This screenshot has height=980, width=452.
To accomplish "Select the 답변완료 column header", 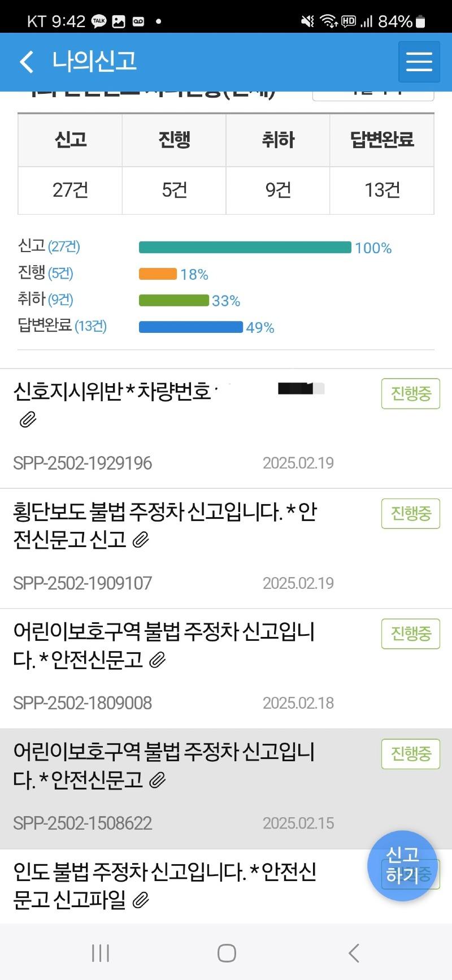I will [382, 140].
